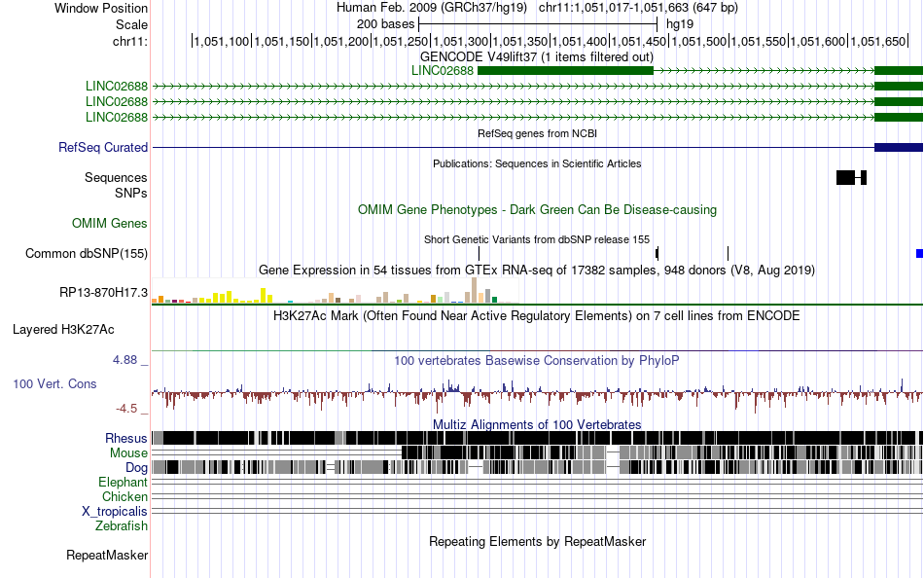Click Dog alignment label
This screenshot has width=924, height=578.
point(136,468)
